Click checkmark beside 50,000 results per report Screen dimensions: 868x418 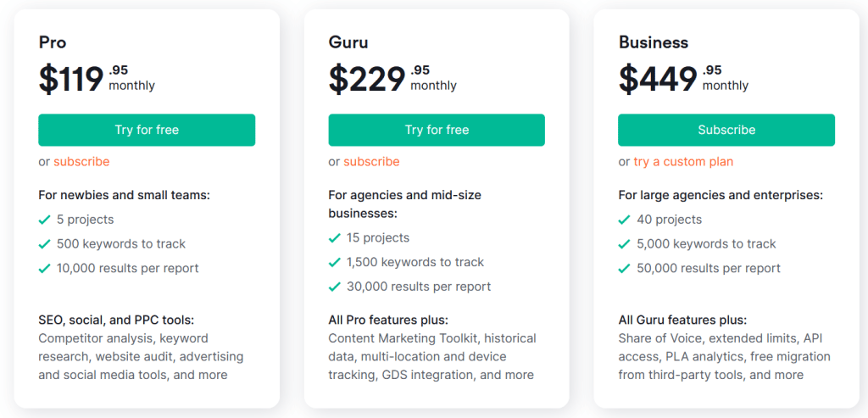[x=625, y=269]
